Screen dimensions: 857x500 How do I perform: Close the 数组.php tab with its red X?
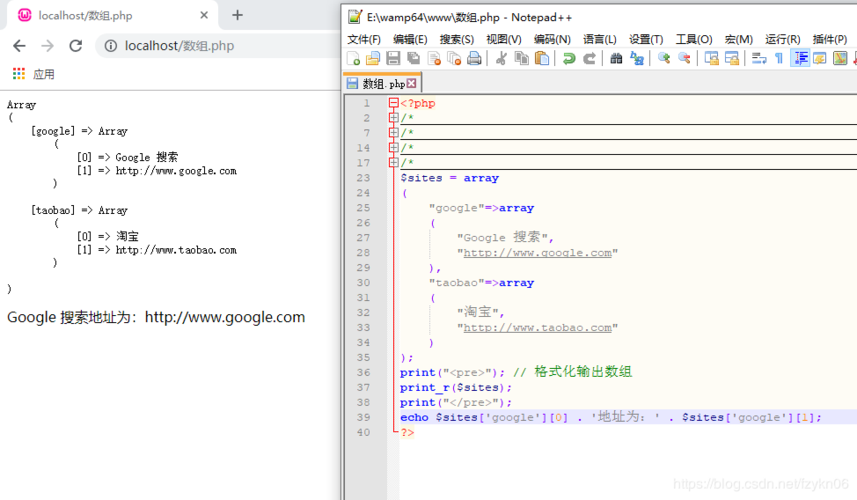tap(412, 83)
